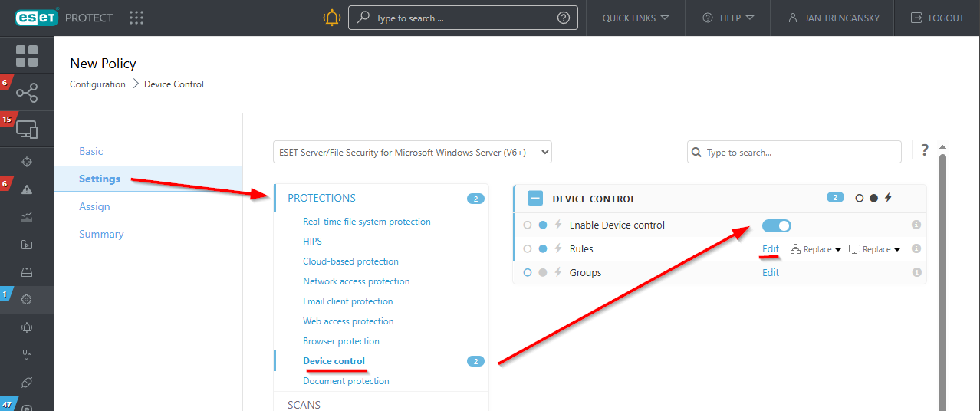This screenshot has width=980, height=411.
Task: Open Email client protection settings
Action: pyautogui.click(x=347, y=301)
